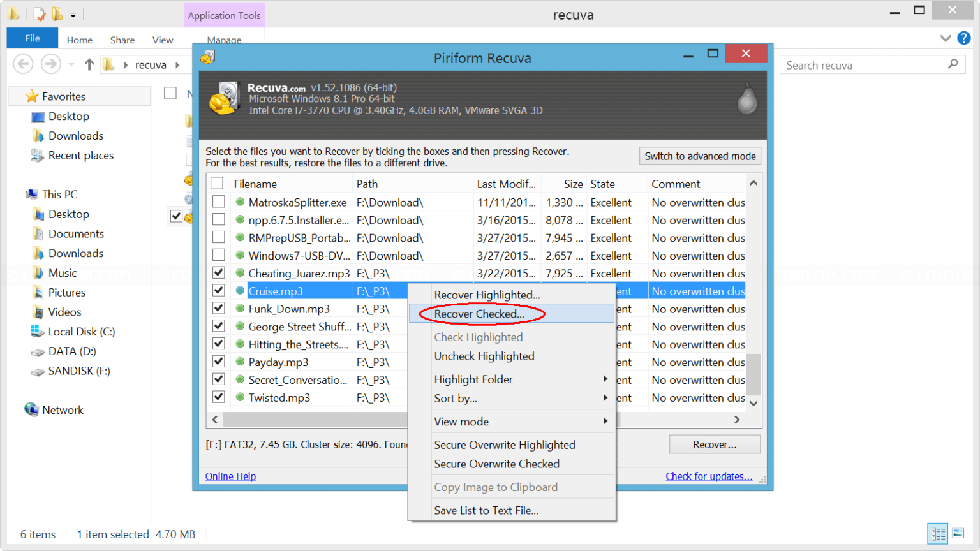Viewport: 980px width, 551px height.
Task: Click the details view icon in the status bar
Action: [938, 534]
